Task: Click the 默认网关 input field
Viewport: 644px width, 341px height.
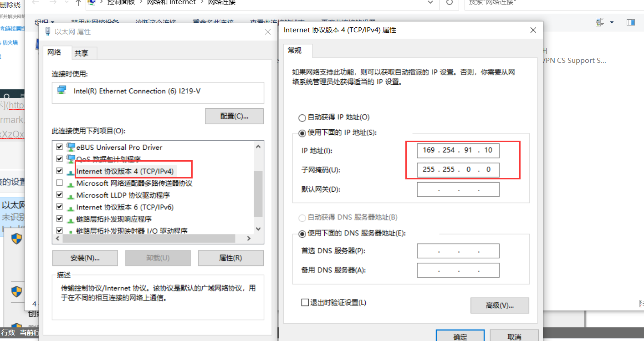Action: point(458,189)
